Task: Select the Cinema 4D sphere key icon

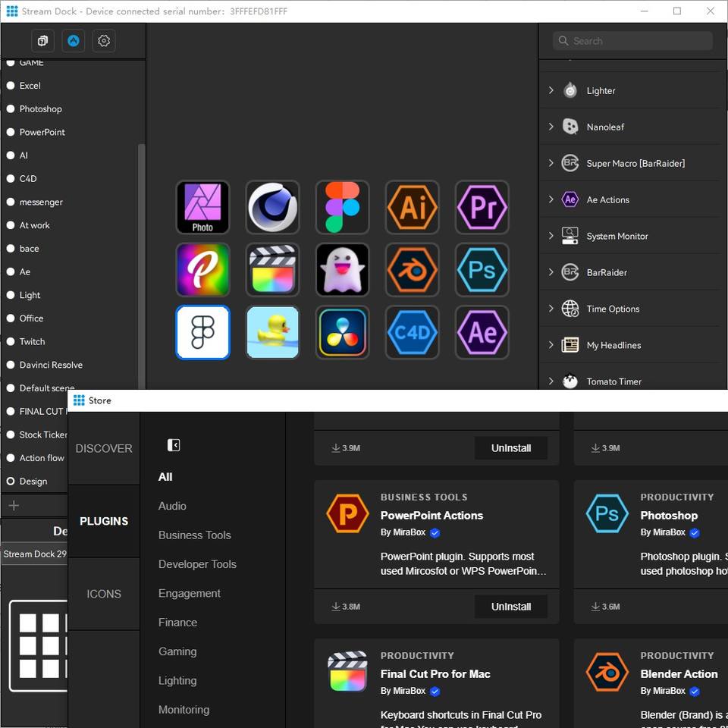Action: click(x=272, y=207)
